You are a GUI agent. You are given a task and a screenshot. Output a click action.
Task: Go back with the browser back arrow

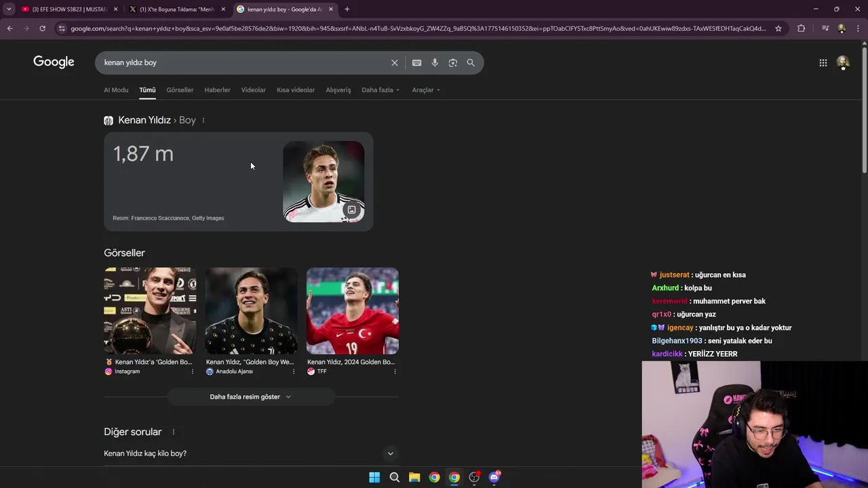click(9, 28)
